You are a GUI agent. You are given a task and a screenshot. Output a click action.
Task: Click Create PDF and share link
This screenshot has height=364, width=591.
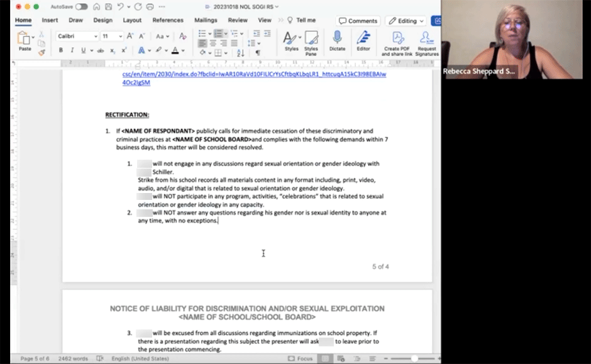point(397,43)
